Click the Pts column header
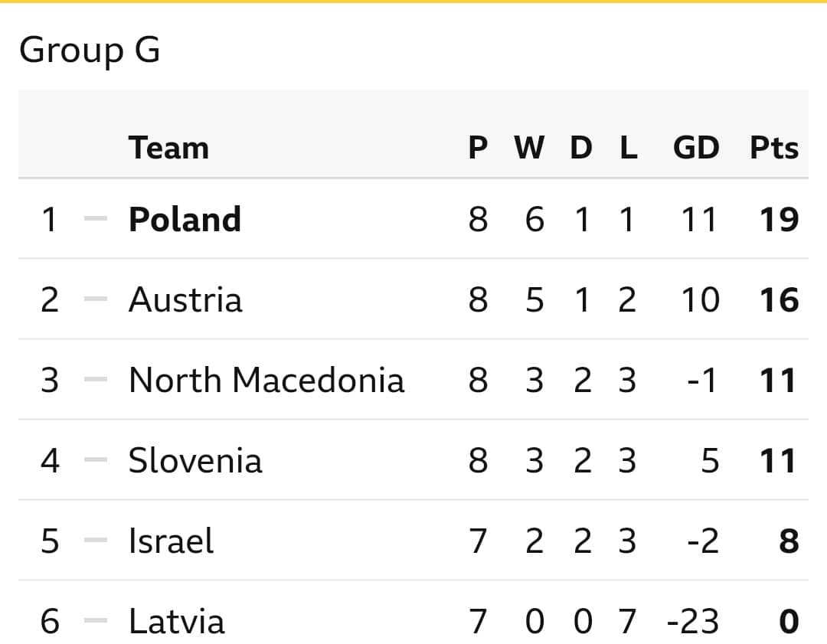827x644 pixels. [x=774, y=147]
